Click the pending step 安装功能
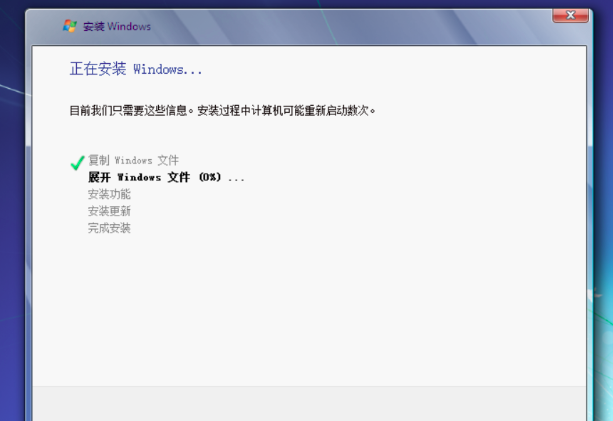Viewport: 613px width, 421px height. click(x=109, y=194)
